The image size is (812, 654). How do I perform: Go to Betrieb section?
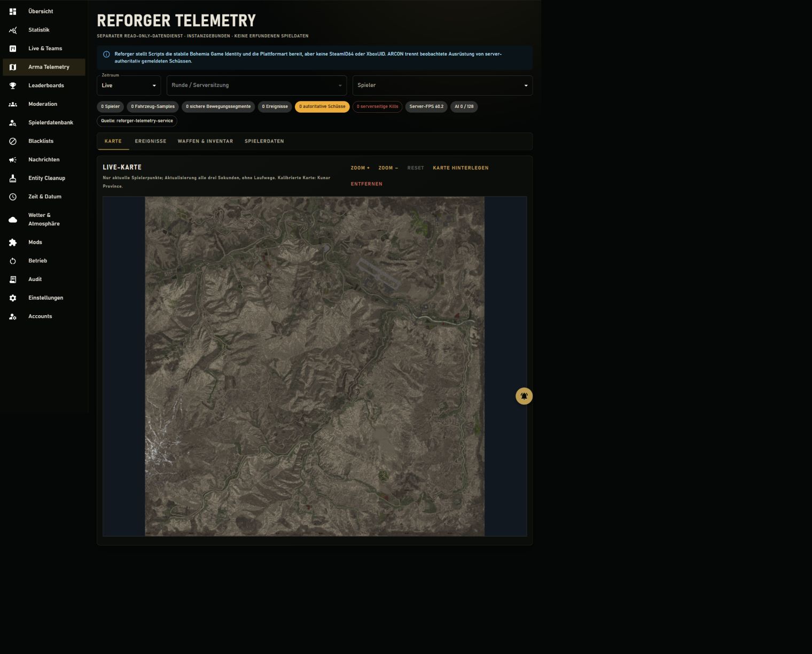[x=44, y=261]
